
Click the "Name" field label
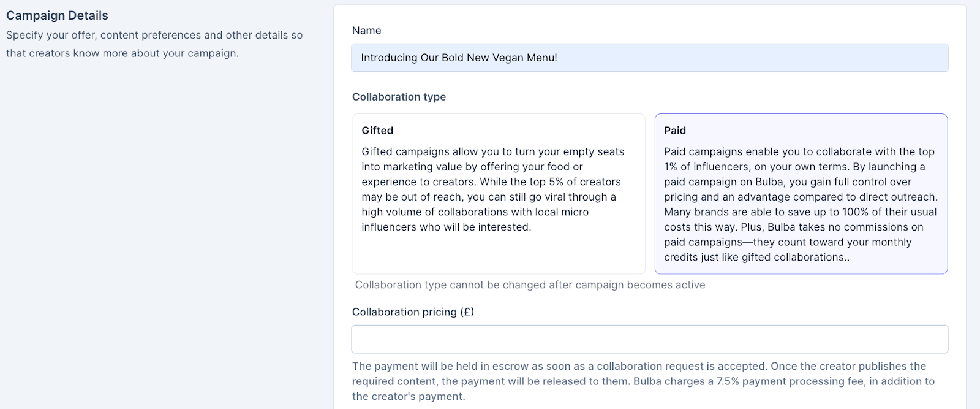coord(366,31)
